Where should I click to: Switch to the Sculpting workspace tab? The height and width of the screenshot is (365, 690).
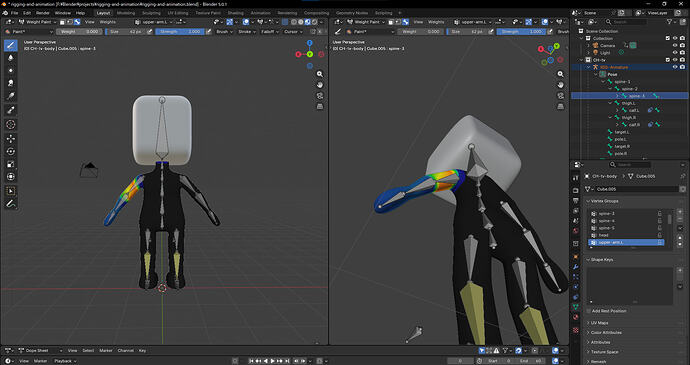point(151,13)
